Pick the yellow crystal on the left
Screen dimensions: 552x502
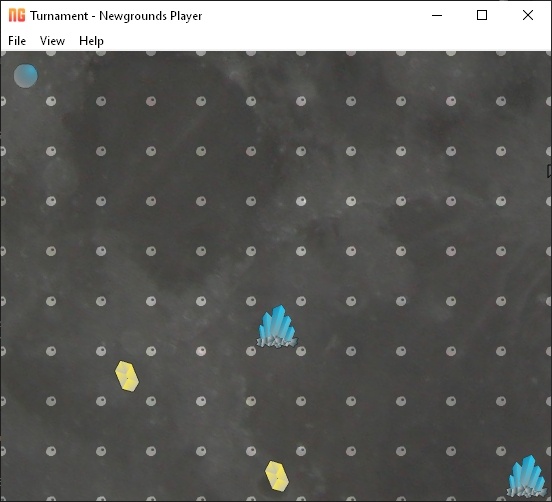coord(127,376)
